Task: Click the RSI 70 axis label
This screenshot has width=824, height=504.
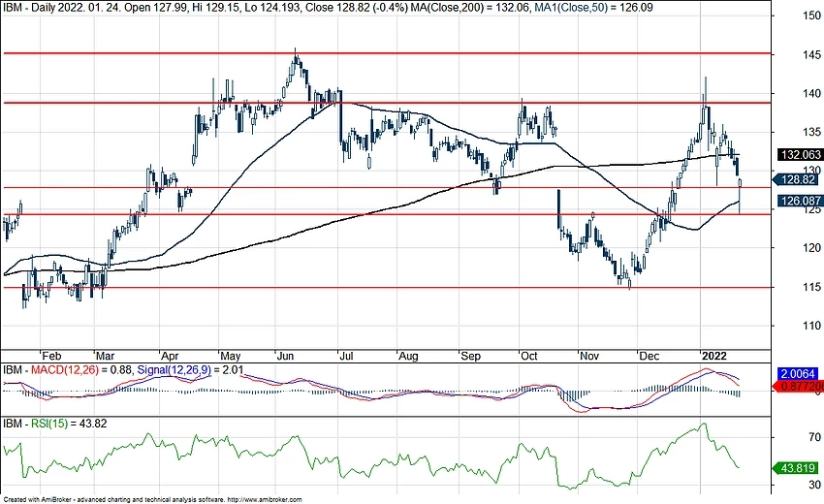Action: click(814, 437)
